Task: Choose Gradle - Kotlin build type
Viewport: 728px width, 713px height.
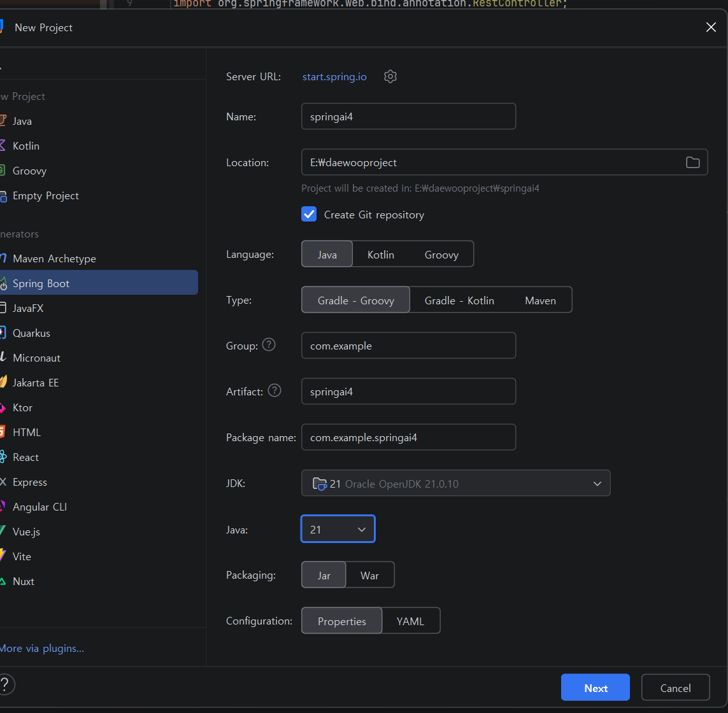Action: [459, 300]
